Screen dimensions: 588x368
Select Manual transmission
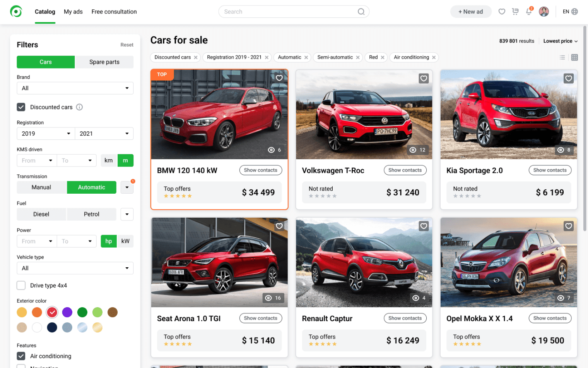pyautogui.click(x=41, y=187)
